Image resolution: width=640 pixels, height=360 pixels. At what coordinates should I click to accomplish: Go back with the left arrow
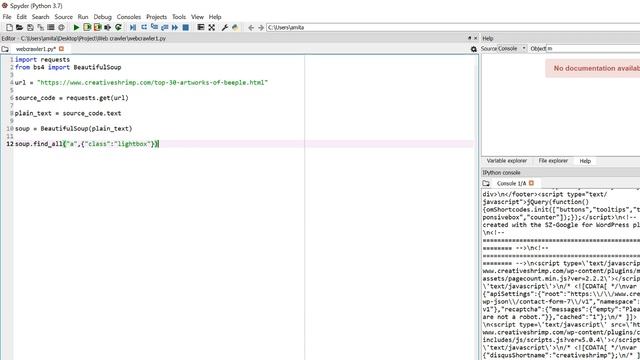click(x=251, y=27)
